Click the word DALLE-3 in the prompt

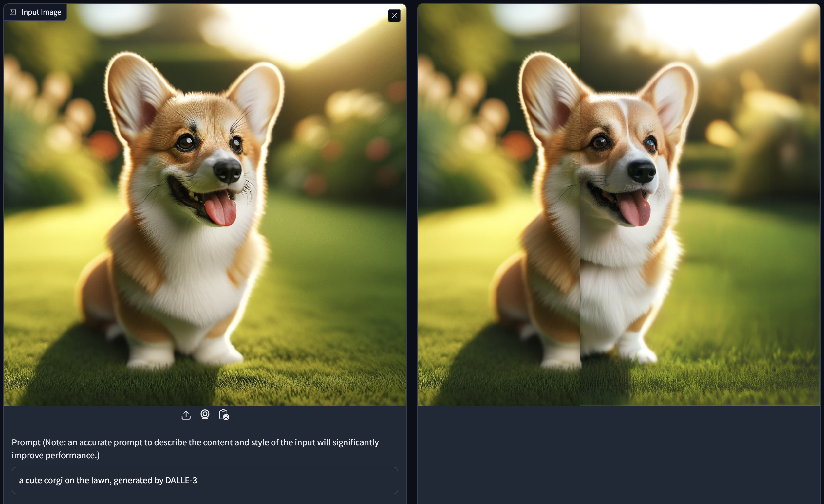point(181,480)
